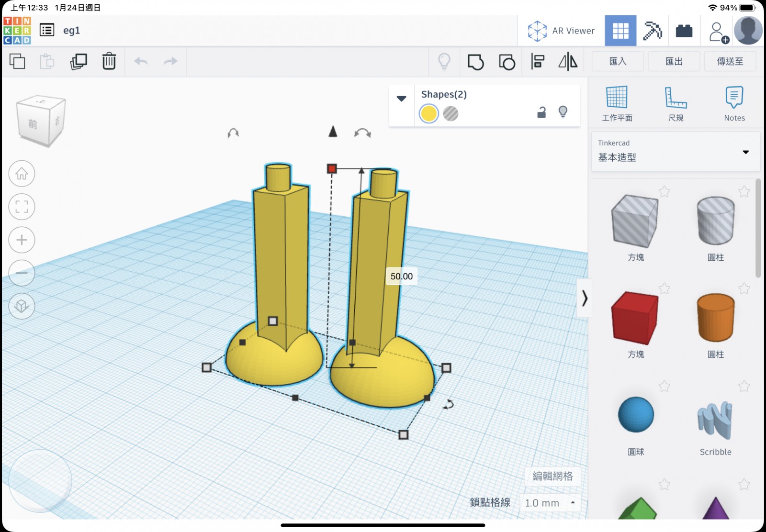The width and height of the screenshot is (766, 532).
Task: Select the striped hole 方塊 box shape
Action: tap(635, 222)
